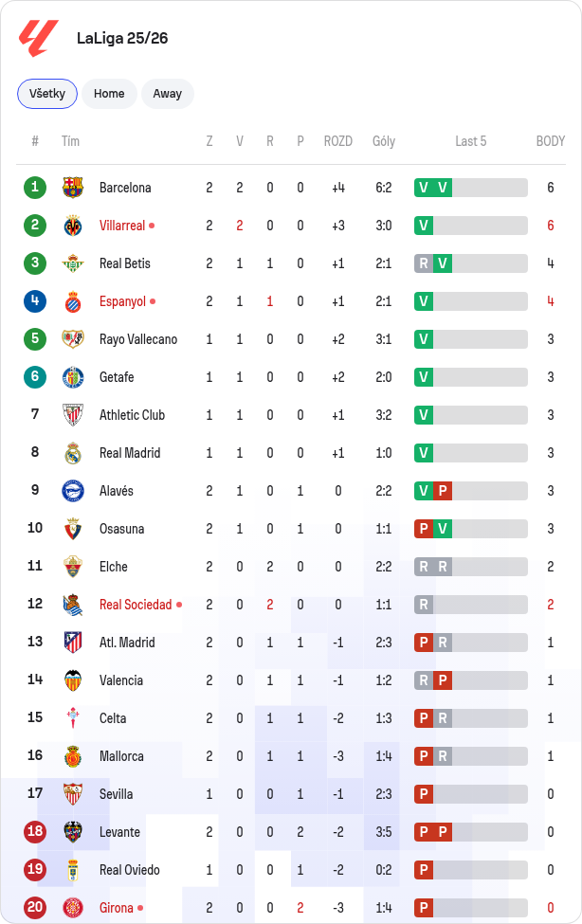Image resolution: width=582 pixels, height=924 pixels.
Task: Open the Real Sociedad team link
Action: (x=136, y=605)
